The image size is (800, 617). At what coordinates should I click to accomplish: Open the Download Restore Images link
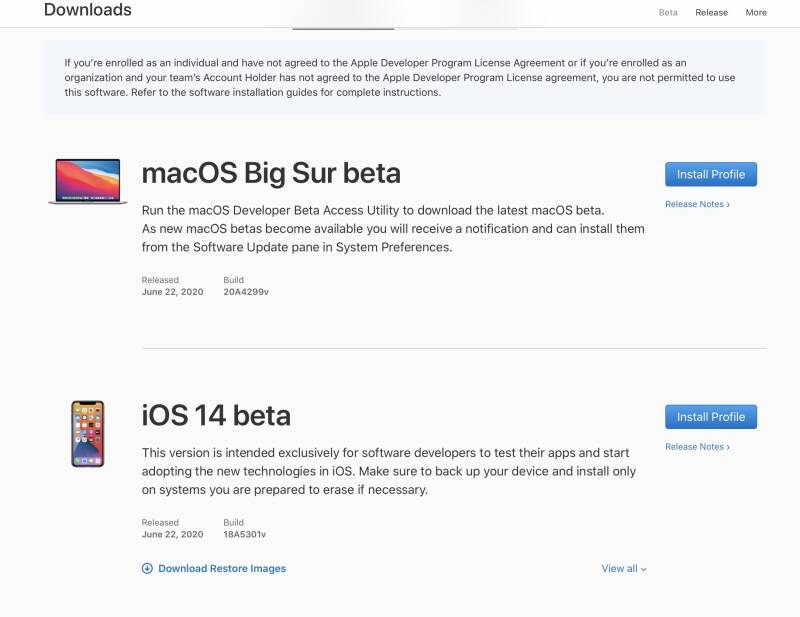coord(222,569)
